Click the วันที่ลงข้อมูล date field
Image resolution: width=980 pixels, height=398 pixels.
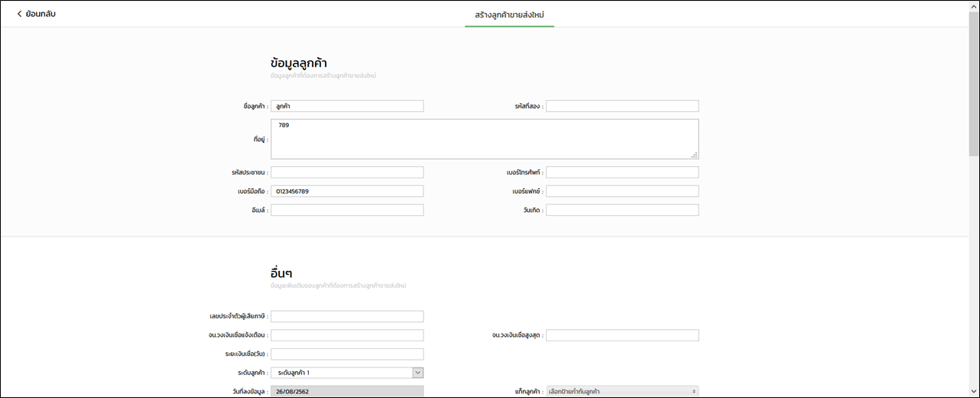(x=347, y=391)
